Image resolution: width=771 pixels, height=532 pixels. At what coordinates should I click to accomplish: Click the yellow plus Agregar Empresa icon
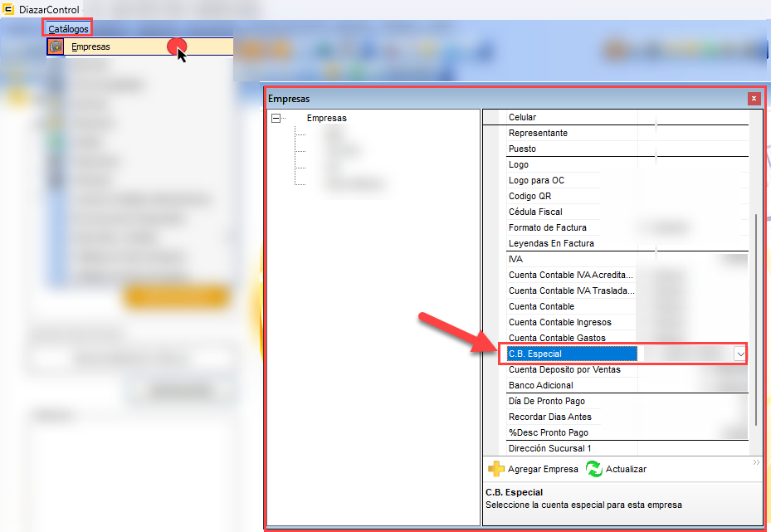click(496, 469)
